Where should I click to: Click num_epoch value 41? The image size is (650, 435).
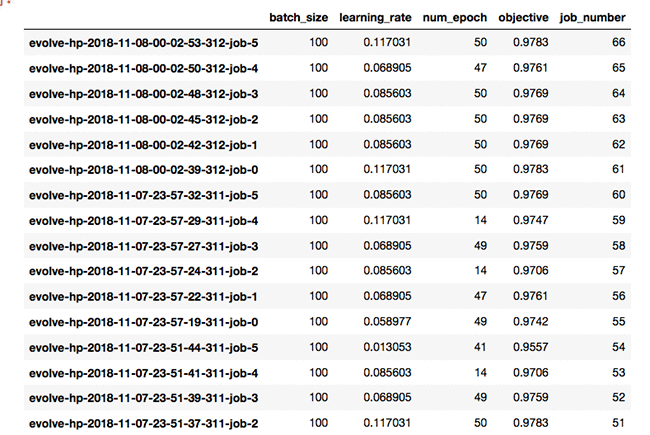tap(480, 347)
